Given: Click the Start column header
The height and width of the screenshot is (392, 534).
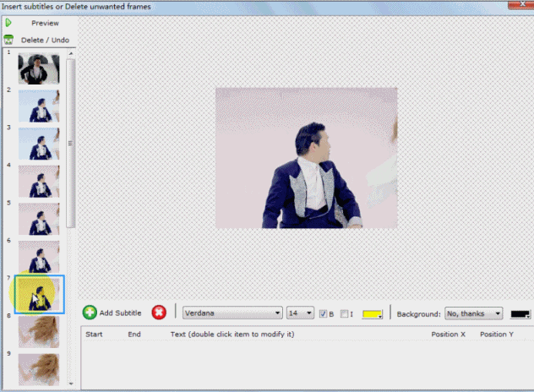Looking at the screenshot, I should 94,334.
